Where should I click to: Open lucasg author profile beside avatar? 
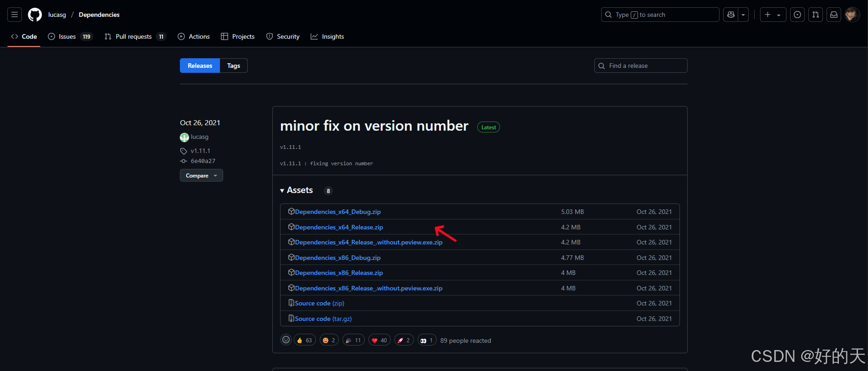[199, 137]
